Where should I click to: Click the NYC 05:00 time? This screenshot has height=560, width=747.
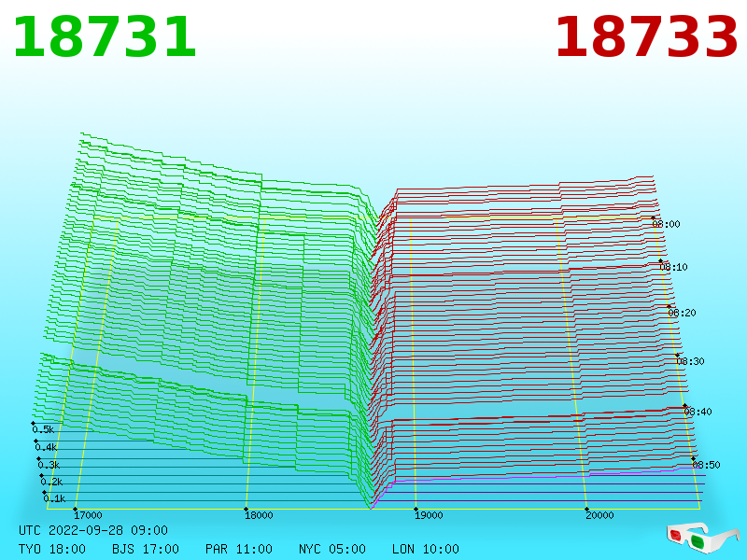coord(332,549)
